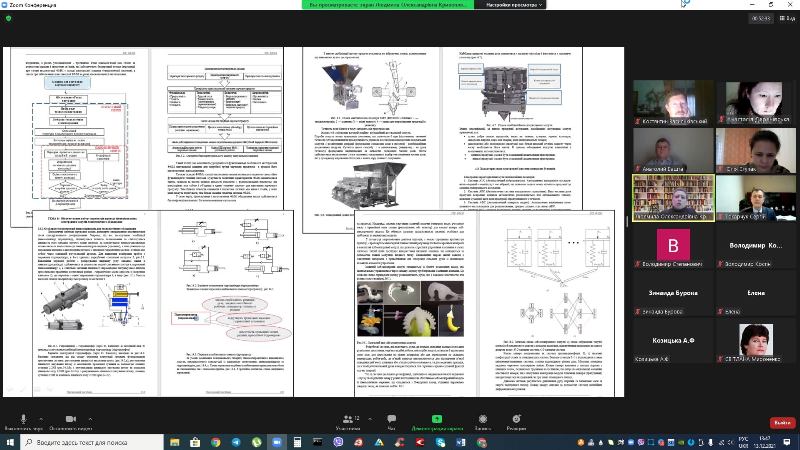Open the View layout button top-right

click(788, 18)
